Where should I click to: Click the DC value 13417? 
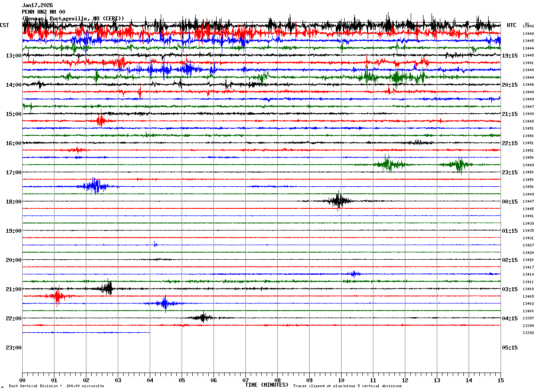[x=528, y=267]
